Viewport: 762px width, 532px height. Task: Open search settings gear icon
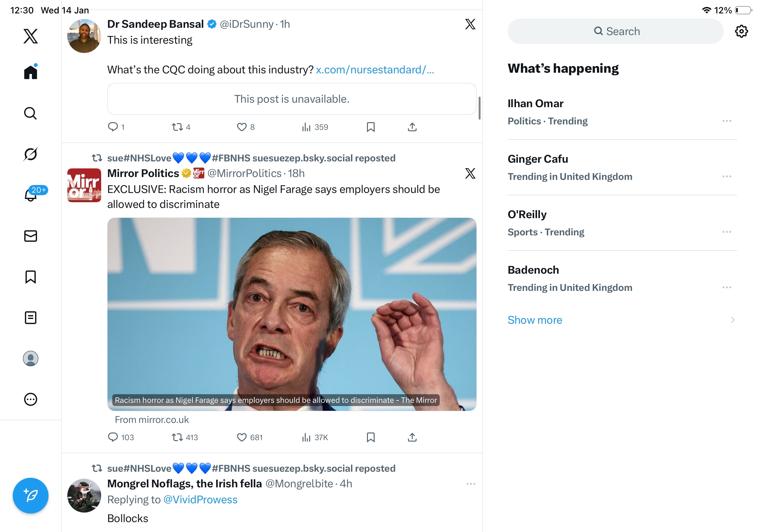pyautogui.click(x=741, y=32)
